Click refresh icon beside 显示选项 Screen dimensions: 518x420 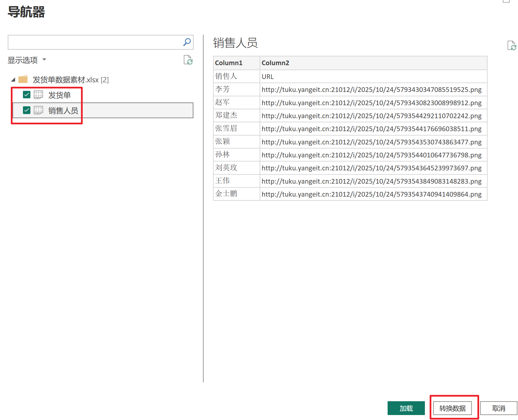[x=188, y=60]
